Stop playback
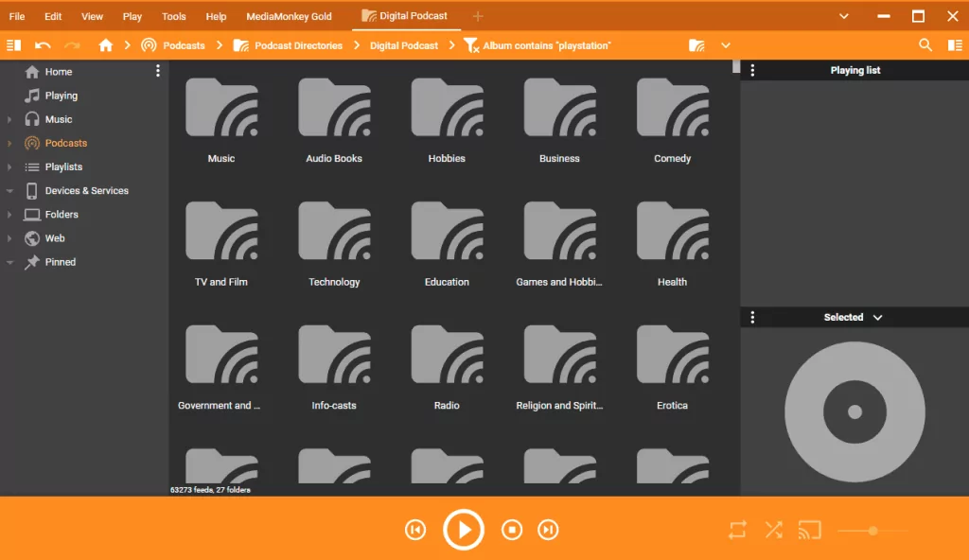Viewport: 969px width, 560px height. click(512, 530)
